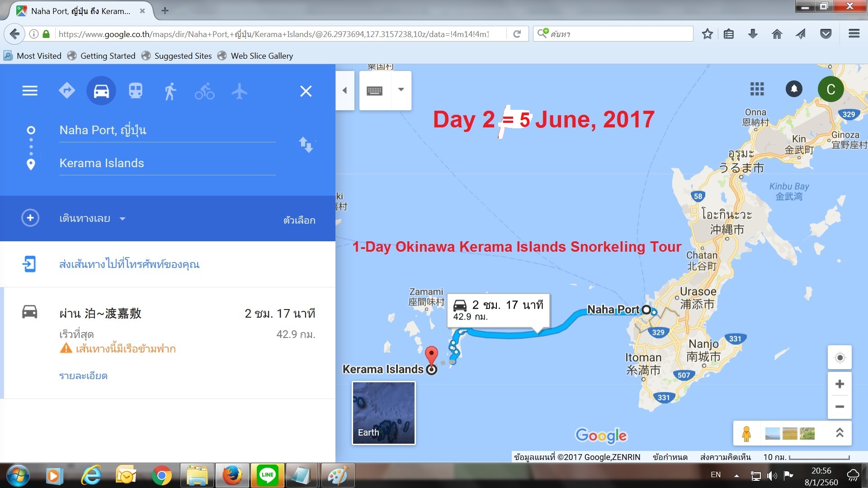Viewport: 868px width, 488px height.
Task: Open first photo in imagery strip
Action: [x=773, y=434]
